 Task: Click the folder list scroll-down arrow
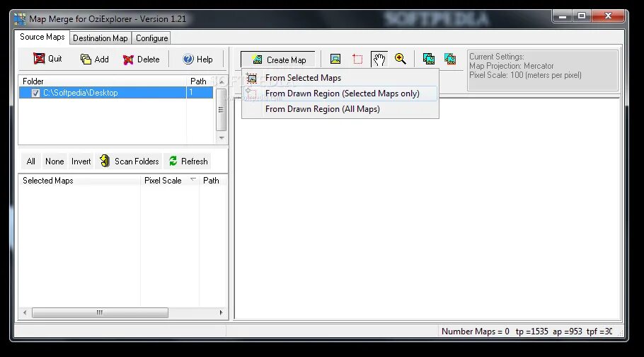(x=222, y=138)
